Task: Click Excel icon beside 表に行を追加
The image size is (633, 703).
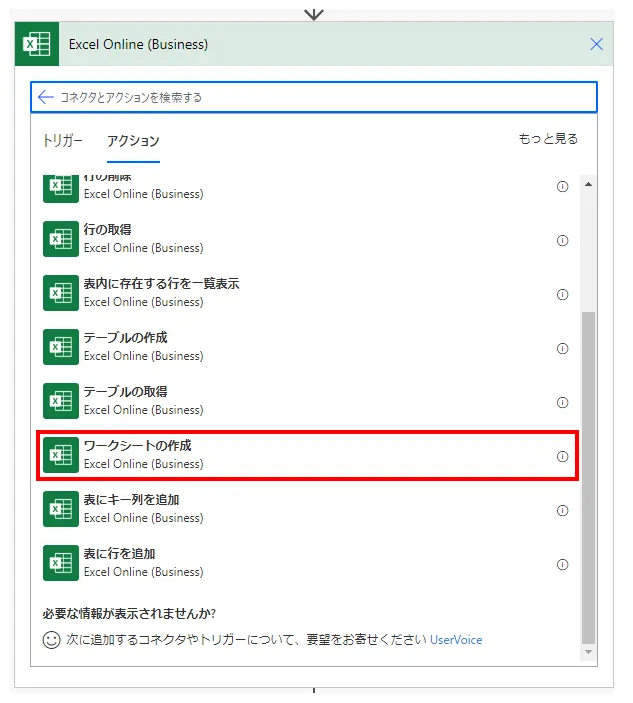Action: point(61,563)
